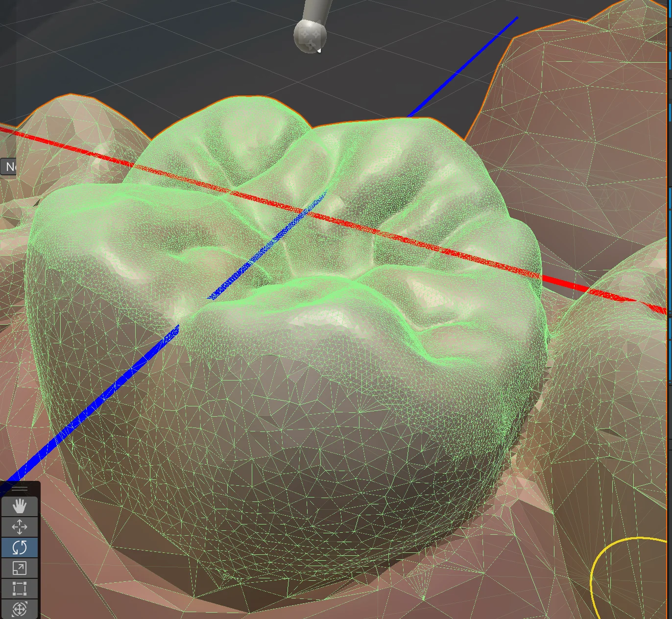The image size is (672, 619).
Task: Click the highlighted Rotate tool
Action: [x=19, y=548]
